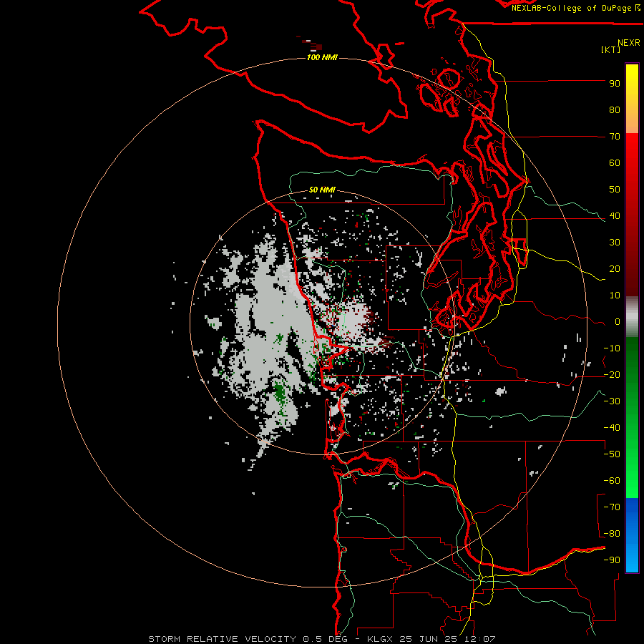The height and width of the screenshot is (644, 644).
Task: Click the NEXR label at top right
Action: pyautogui.click(x=629, y=43)
